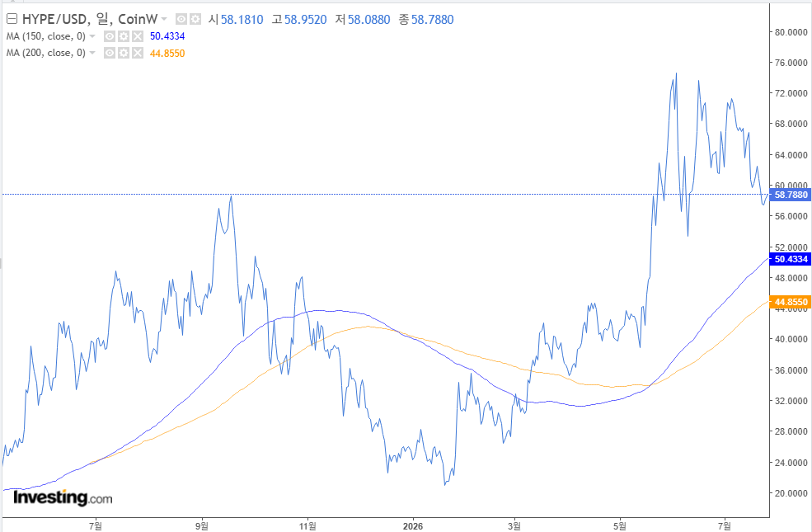Click the close value 58.7880 in header
Viewport: 812px width, 532px height.
pos(433,20)
